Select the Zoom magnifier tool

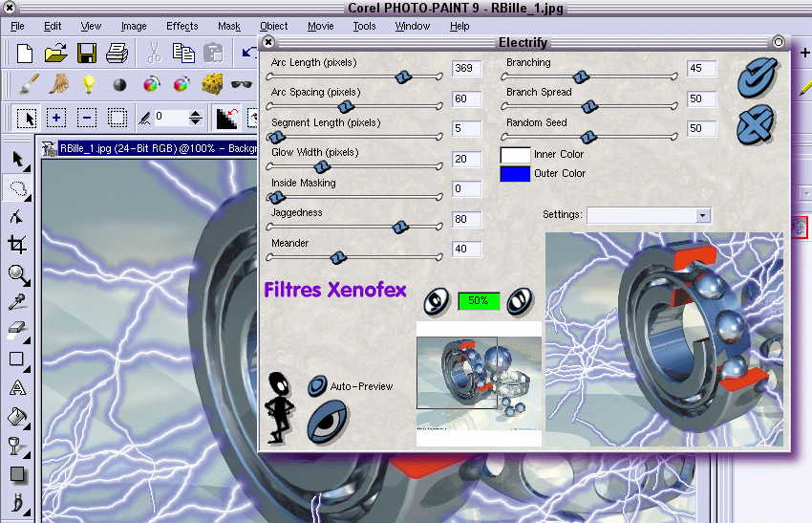[x=19, y=274]
